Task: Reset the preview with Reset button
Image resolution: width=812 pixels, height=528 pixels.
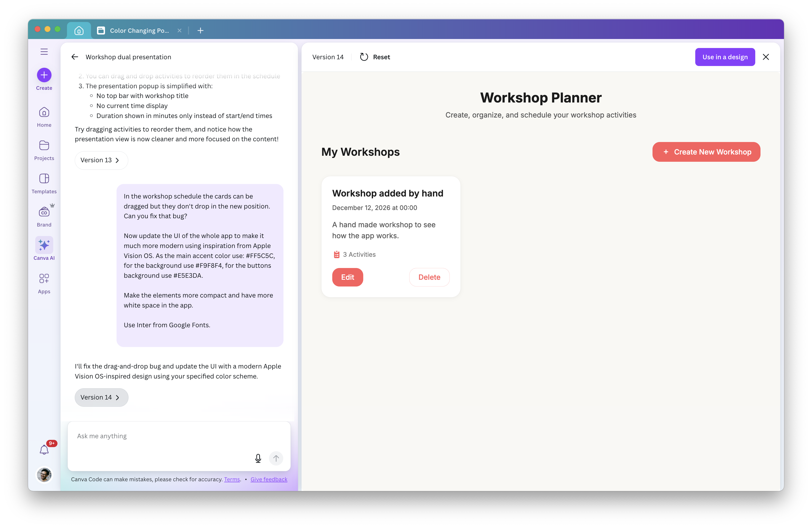Action: pos(375,57)
